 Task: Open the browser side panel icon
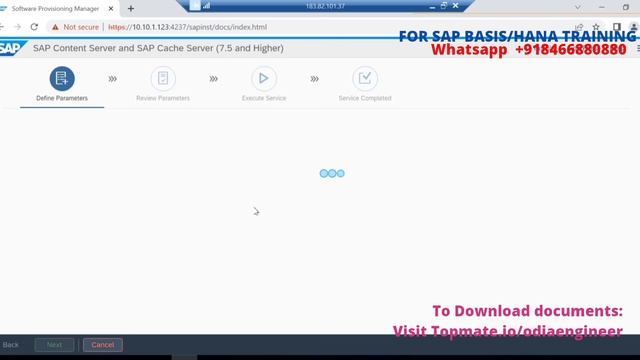coord(616,27)
